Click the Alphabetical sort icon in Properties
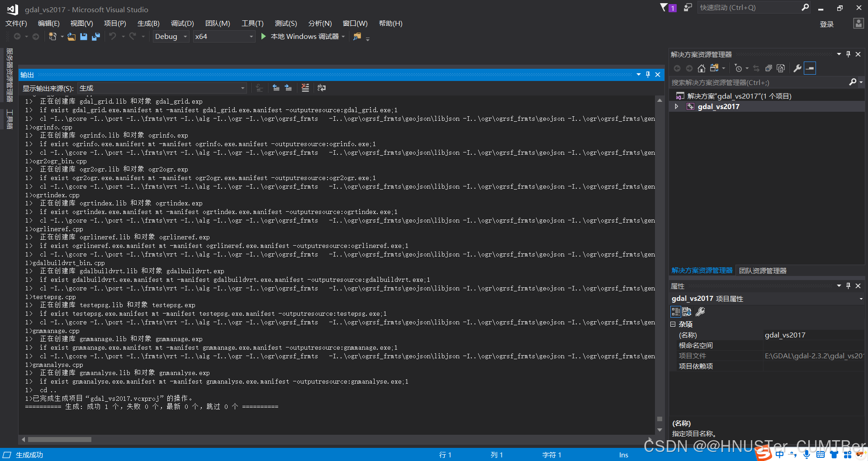Viewport: 868px width, 461px height. [687, 311]
